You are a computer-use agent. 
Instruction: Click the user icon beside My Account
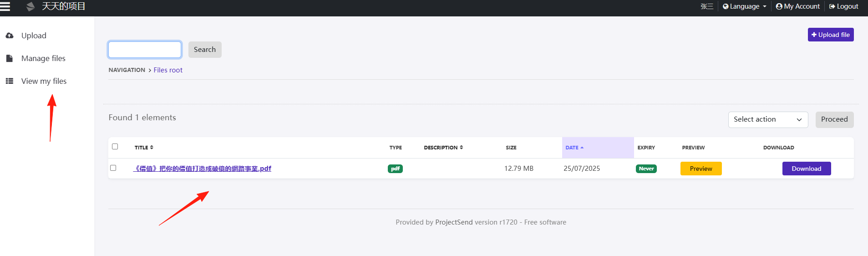tap(779, 6)
